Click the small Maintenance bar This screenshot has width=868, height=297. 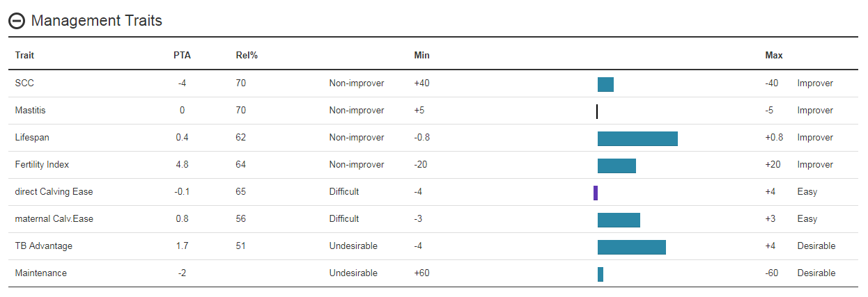click(x=600, y=274)
